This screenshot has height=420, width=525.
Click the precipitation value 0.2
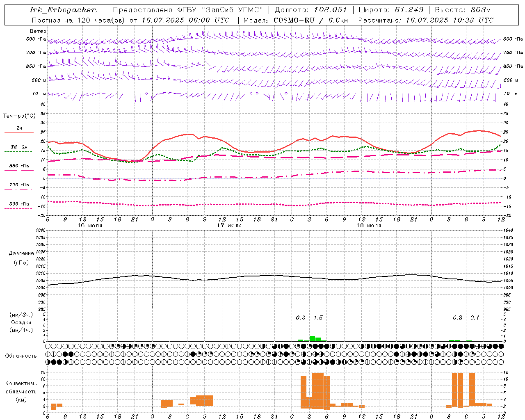coord(301,317)
